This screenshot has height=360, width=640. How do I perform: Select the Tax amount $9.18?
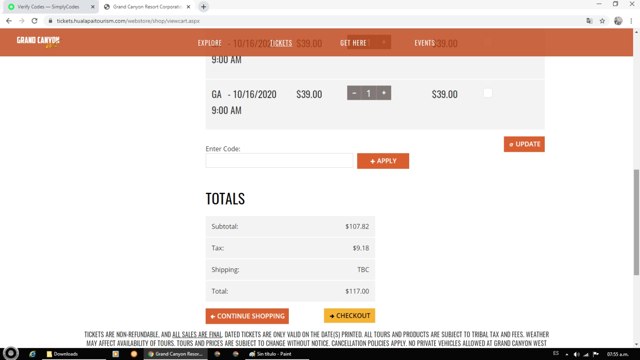(x=361, y=248)
